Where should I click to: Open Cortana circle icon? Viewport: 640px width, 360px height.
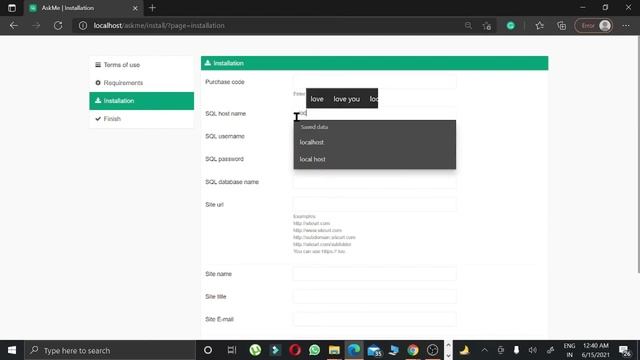[208, 350]
